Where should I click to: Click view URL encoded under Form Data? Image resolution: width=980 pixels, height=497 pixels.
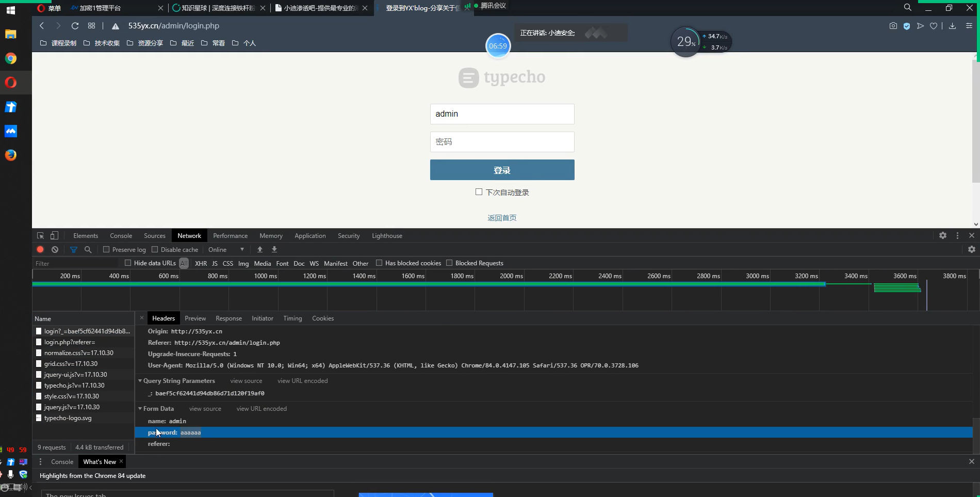[262, 408]
